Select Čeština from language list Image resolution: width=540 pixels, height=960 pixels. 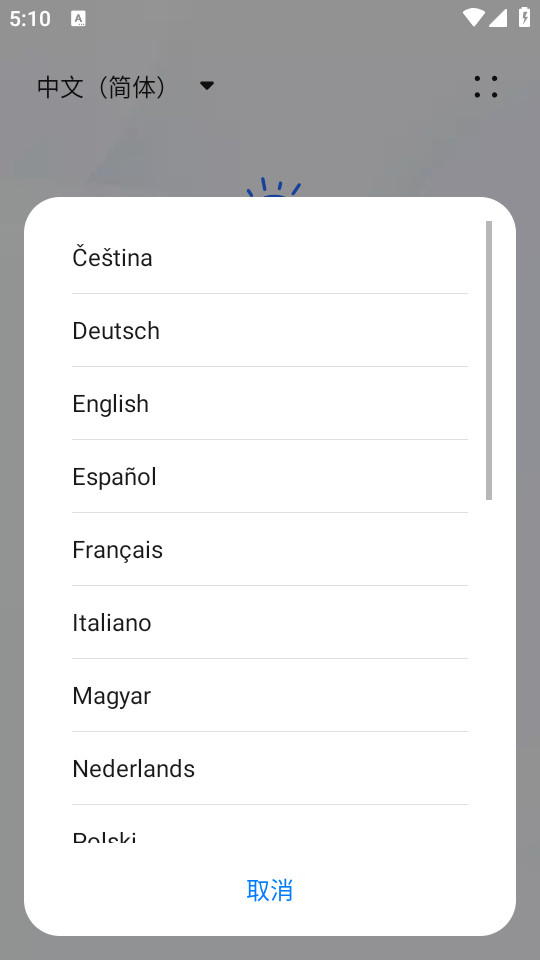point(270,257)
